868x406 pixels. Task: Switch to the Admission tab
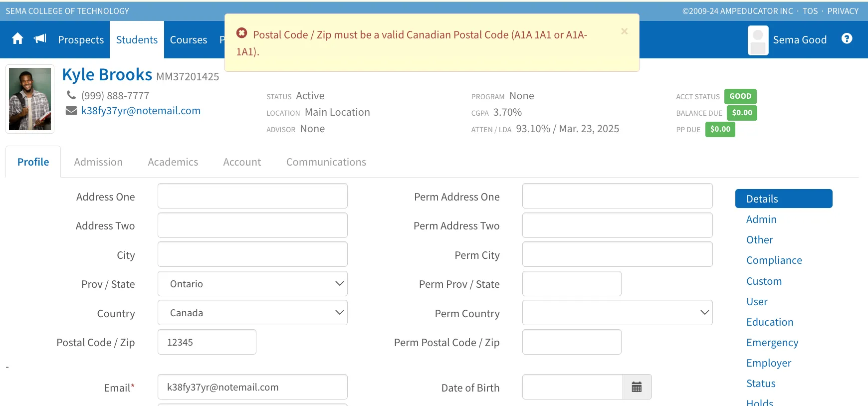(98, 162)
